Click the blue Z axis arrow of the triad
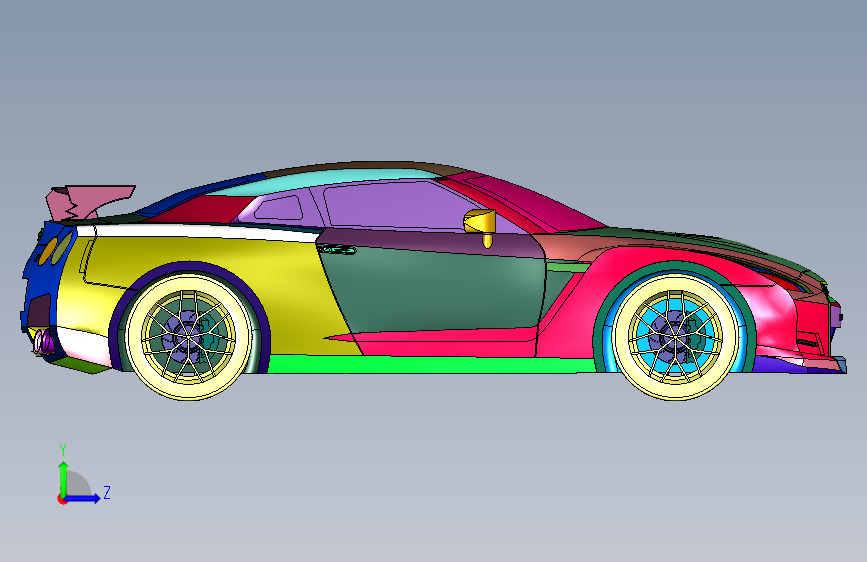The width and height of the screenshot is (867, 562). click(x=83, y=498)
